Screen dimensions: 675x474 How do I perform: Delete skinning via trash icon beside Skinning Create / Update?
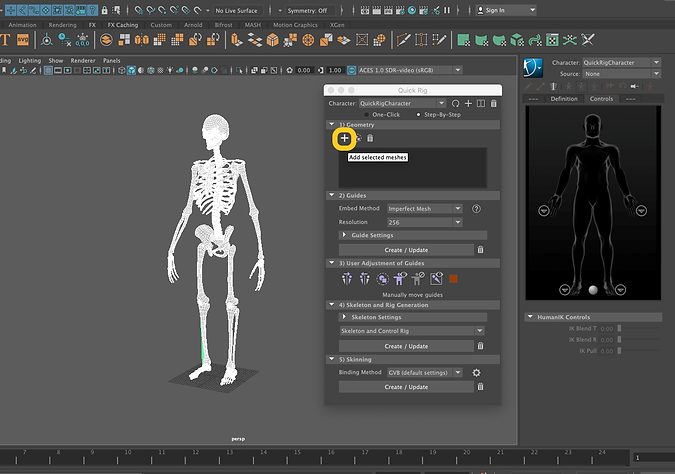tap(480, 387)
